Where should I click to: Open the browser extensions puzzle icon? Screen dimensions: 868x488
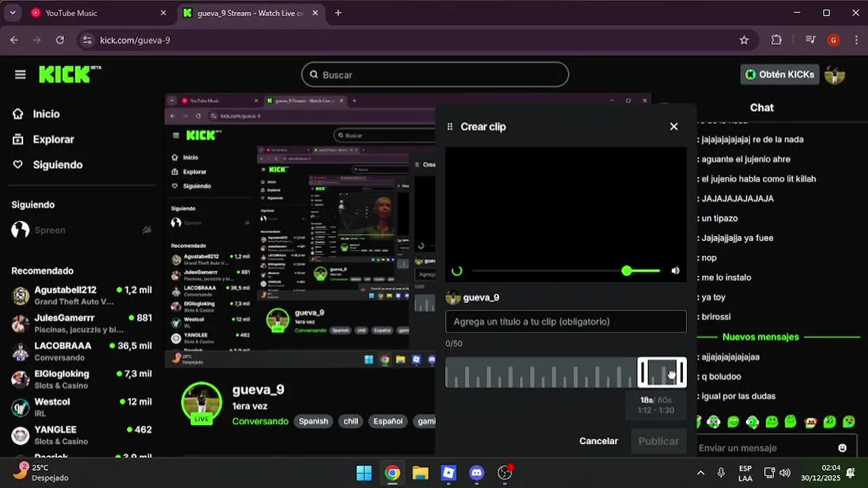pyautogui.click(x=776, y=40)
